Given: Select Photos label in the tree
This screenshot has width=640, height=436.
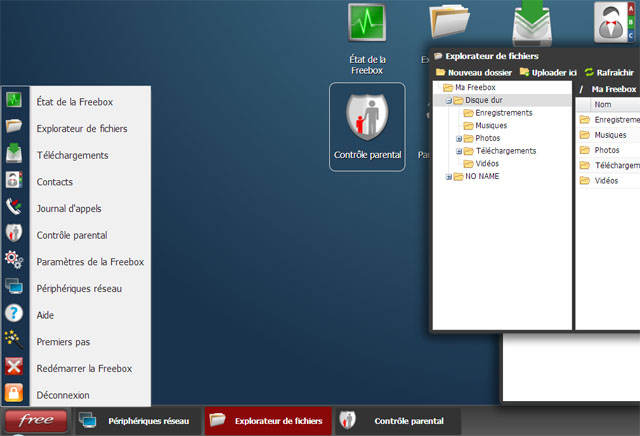Looking at the screenshot, I should 487,138.
